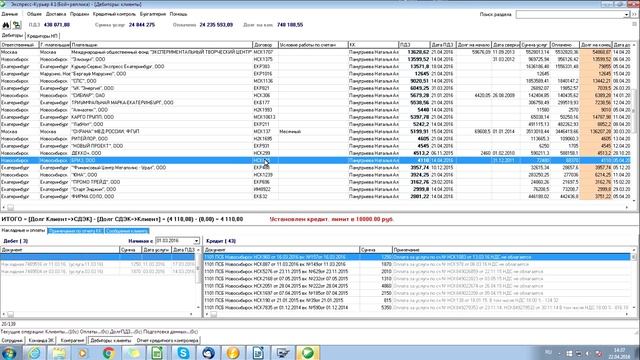Open the Общие menu
This screenshot has height=360, width=640.
(x=34, y=14)
